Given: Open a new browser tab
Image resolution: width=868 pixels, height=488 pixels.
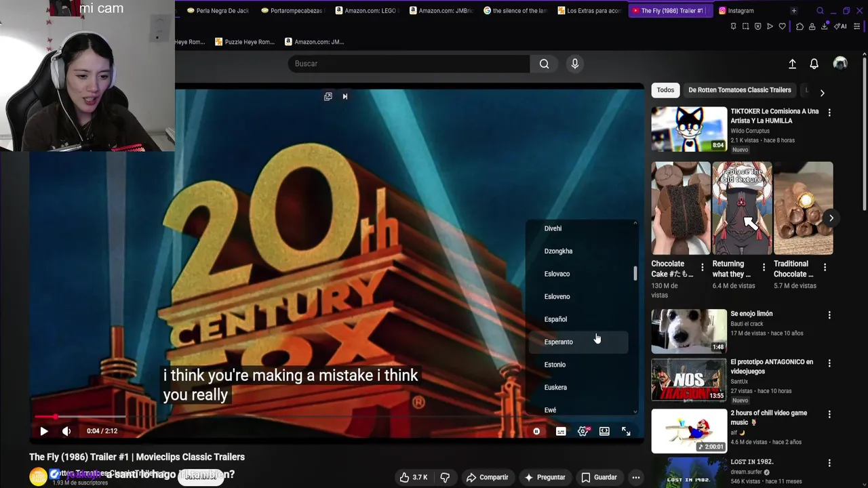Looking at the screenshot, I should coord(794,10).
